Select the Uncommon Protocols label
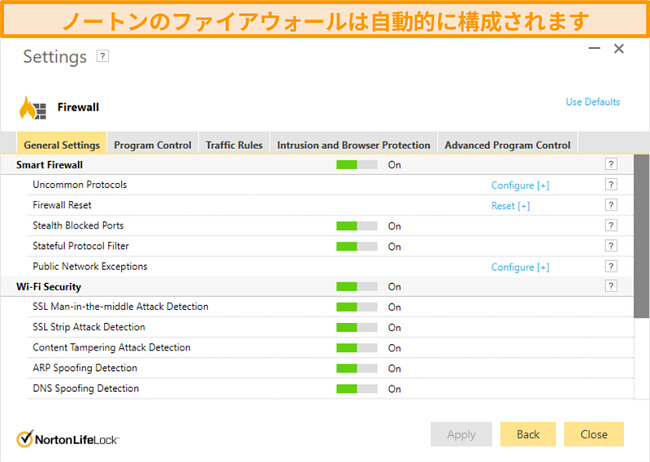This screenshot has width=650, height=462. click(x=80, y=185)
